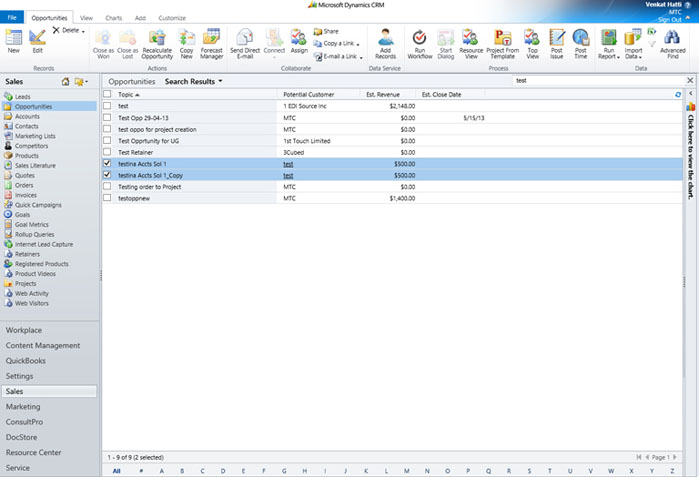
Task: Uncheck the 'testina Accts Sol 1' row checkbox
Action: 108,163
